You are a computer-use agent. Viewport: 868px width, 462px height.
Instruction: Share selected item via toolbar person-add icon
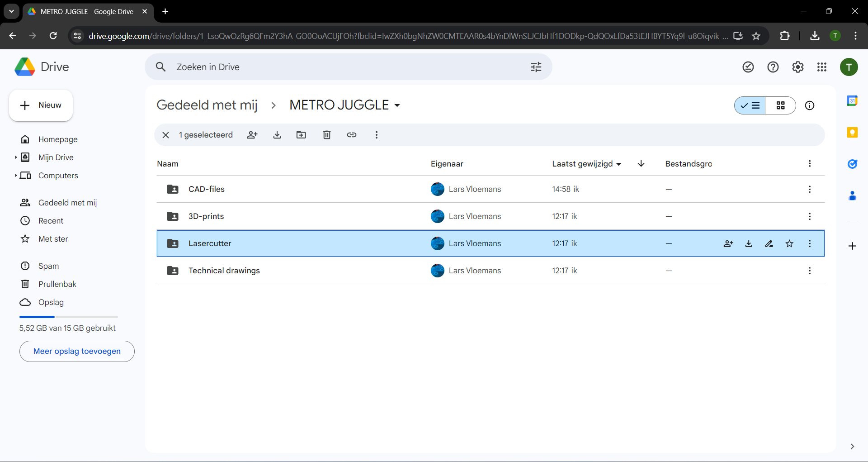252,135
